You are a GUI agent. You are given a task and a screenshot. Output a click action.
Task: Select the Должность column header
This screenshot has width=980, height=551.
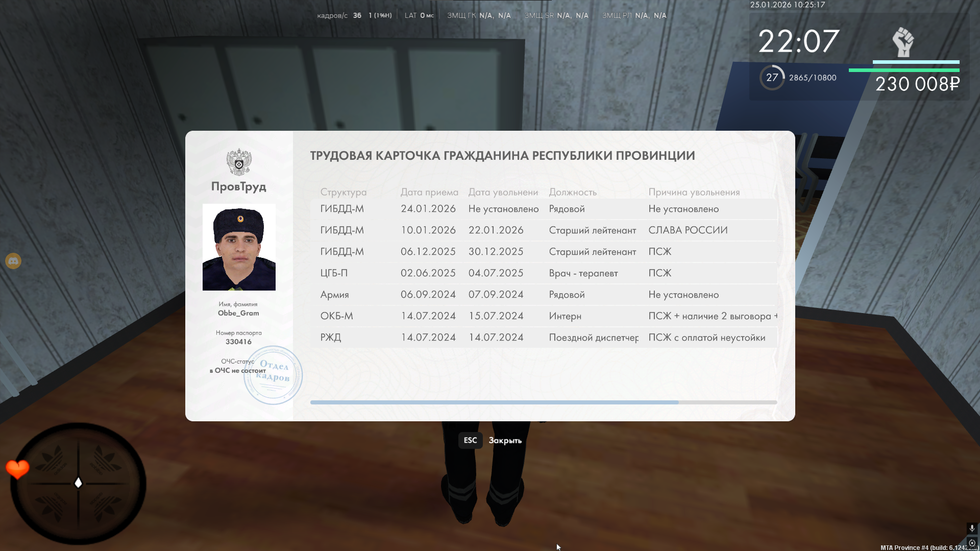tap(573, 192)
